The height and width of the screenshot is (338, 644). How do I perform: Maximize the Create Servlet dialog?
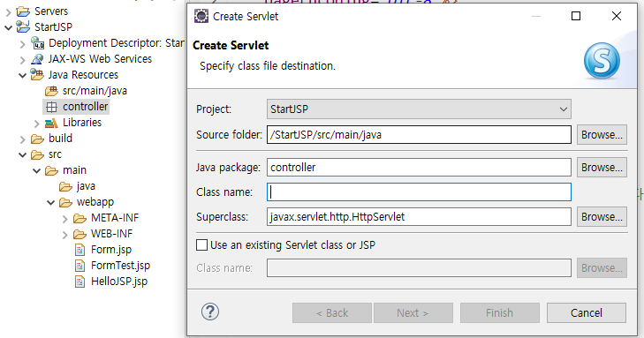pos(576,16)
